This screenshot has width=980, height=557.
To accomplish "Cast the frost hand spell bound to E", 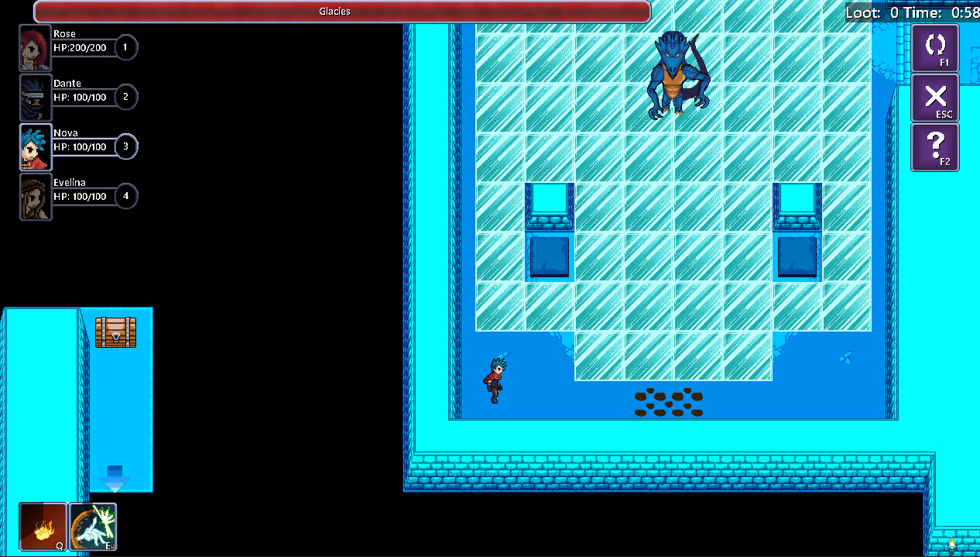I will pos(93,527).
